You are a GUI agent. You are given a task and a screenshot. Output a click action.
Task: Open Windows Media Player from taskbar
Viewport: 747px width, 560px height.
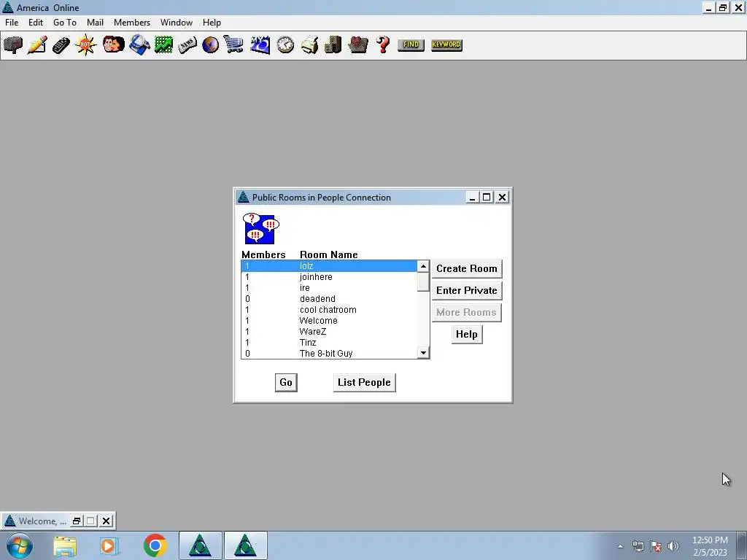[x=109, y=545]
